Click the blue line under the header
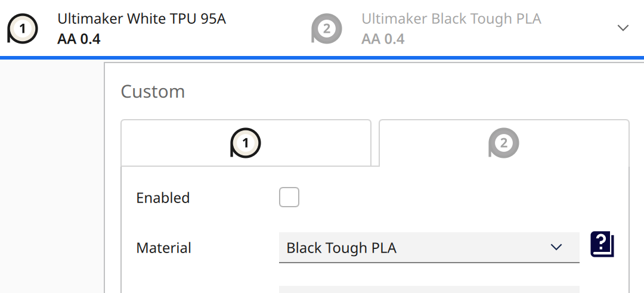The width and height of the screenshot is (644, 293). coord(322,58)
